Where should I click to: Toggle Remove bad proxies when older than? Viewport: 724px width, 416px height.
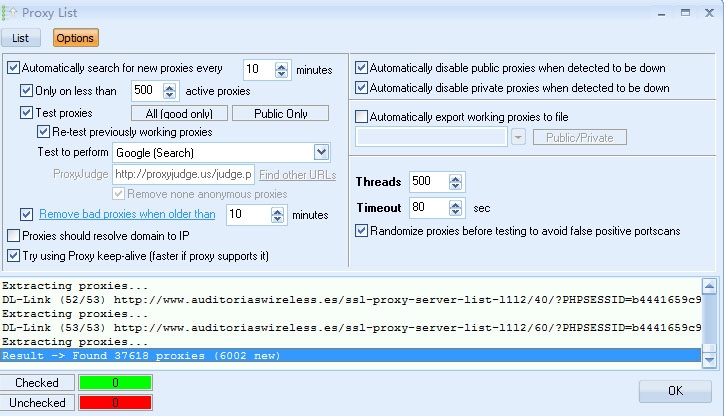click(26, 214)
